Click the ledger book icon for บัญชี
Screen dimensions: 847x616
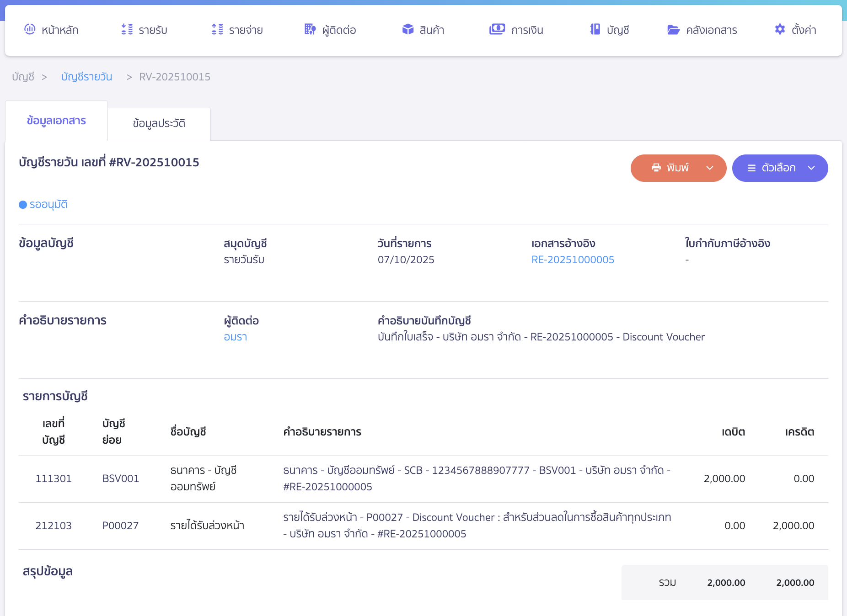click(x=595, y=30)
